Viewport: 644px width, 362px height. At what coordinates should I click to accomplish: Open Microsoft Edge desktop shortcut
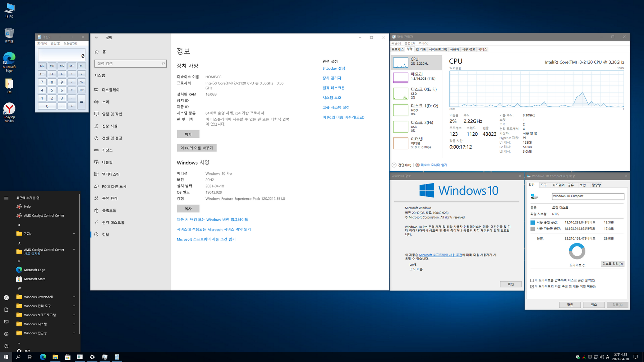click(9, 62)
